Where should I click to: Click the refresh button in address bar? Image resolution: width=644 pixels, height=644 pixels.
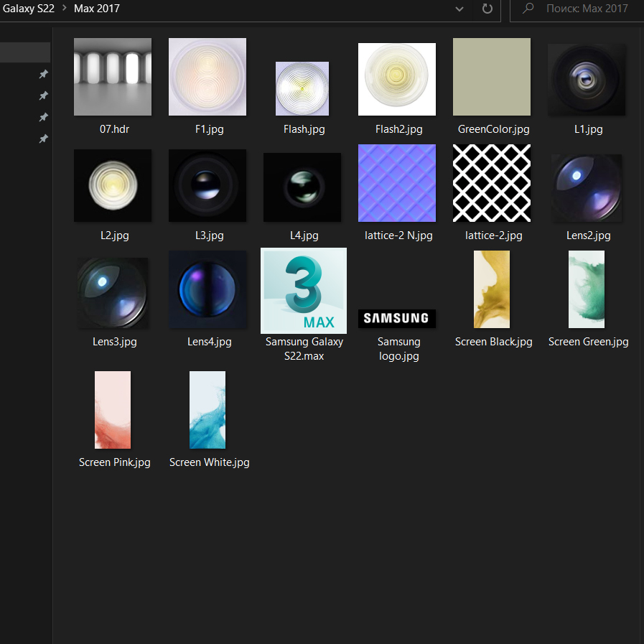point(487,9)
